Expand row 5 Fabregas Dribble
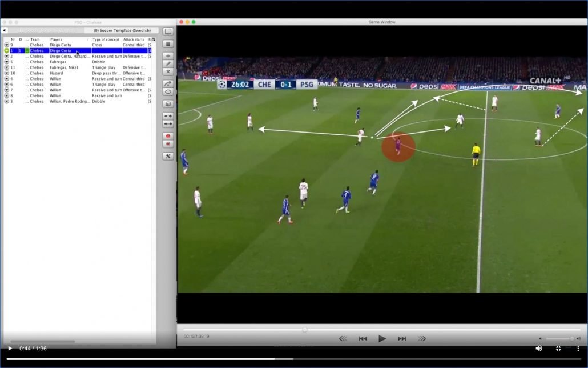The height and width of the screenshot is (368, 588). [6, 62]
